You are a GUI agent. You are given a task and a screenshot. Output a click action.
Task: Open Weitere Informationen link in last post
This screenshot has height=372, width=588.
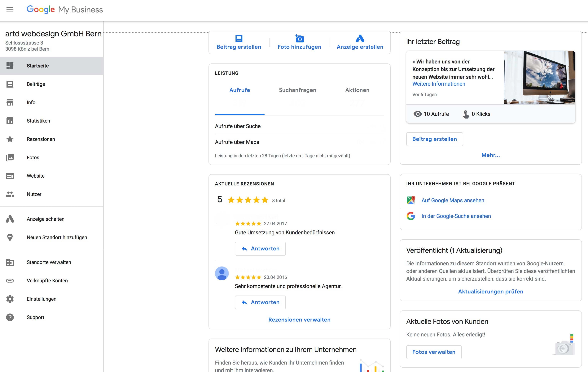pyautogui.click(x=439, y=84)
